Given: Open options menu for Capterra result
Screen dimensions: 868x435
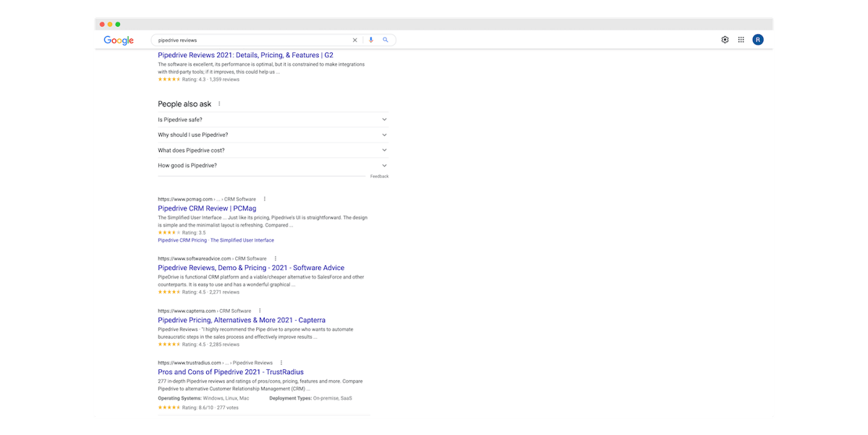Looking at the screenshot, I should click(x=260, y=311).
